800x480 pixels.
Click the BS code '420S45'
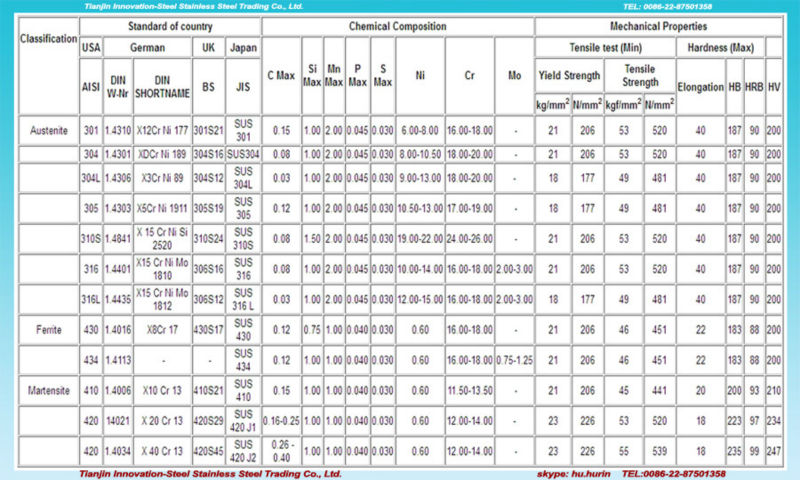(208, 451)
